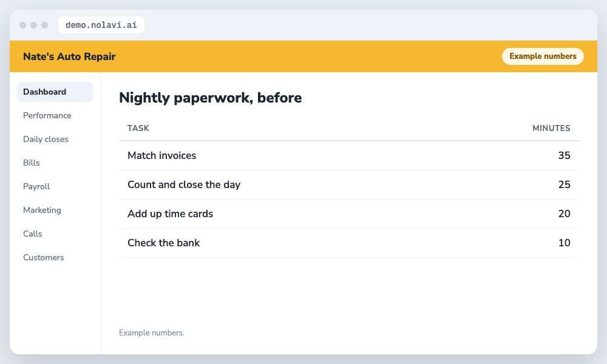The image size is (607, 364).
Task: Click the Example numbers badge
Action: pos(543,56)
